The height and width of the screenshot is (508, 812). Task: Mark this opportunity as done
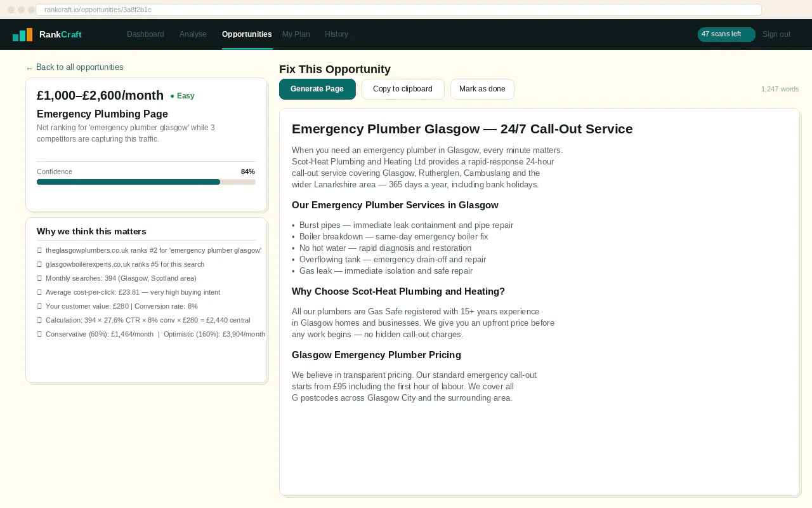point(482,89)
